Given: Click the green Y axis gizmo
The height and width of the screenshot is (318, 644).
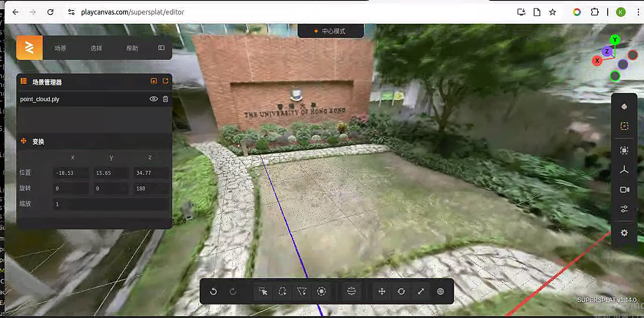Looking at the screenshot, I should tap(615, 40).
